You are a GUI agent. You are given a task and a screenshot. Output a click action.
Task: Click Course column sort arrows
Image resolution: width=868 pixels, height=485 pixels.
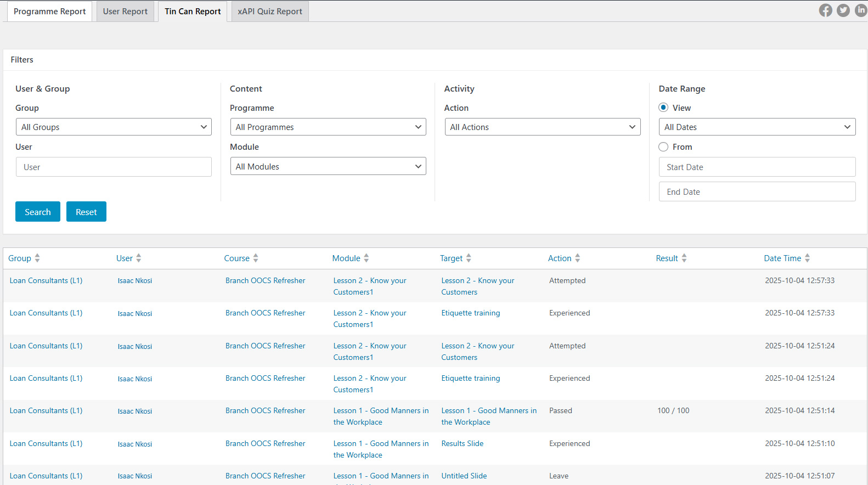pyautogui.click(x=256, y=258)
